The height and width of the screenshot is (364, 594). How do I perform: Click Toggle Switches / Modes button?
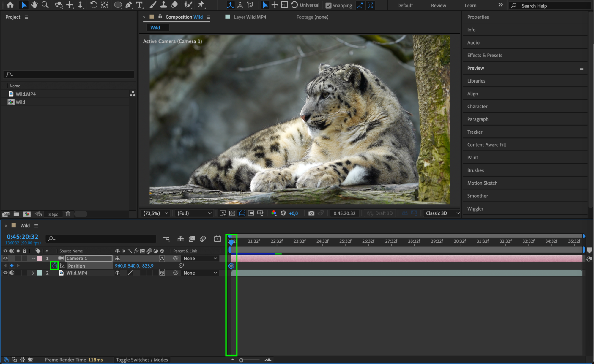coord(142,360)
